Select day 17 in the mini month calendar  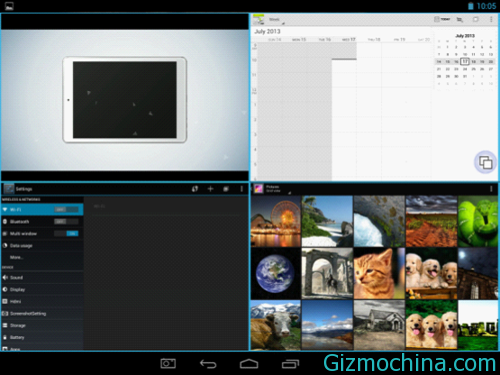pos(465,61)
